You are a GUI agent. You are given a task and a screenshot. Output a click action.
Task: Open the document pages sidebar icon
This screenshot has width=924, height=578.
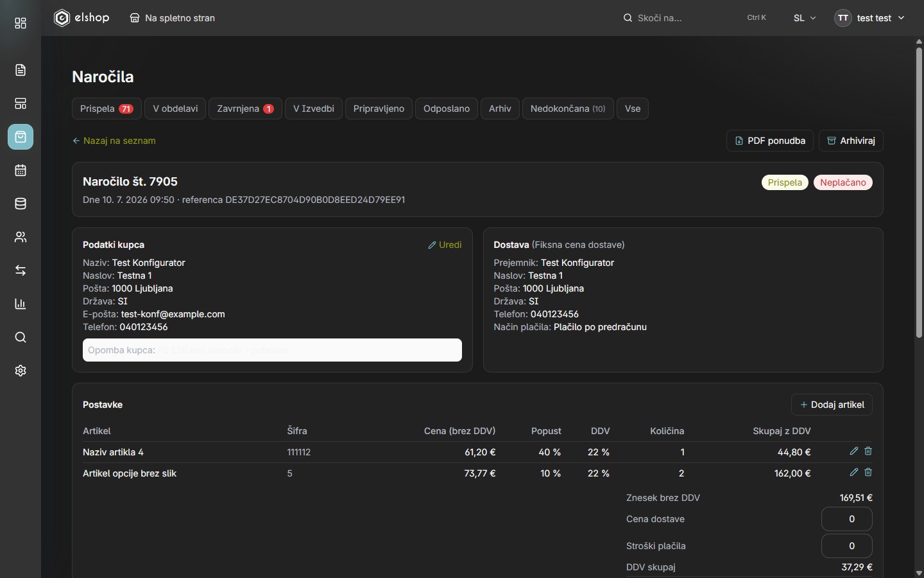click(x=21, y=70)
